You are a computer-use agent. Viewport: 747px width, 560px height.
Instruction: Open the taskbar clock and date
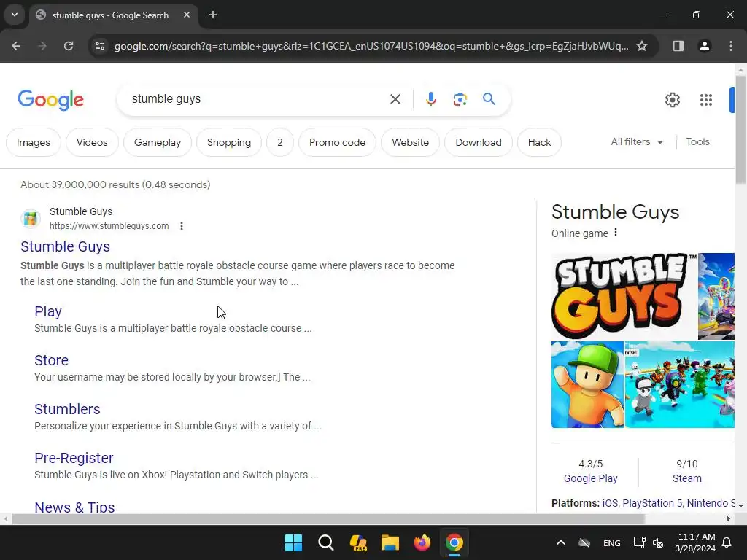(x=695, y=542)
